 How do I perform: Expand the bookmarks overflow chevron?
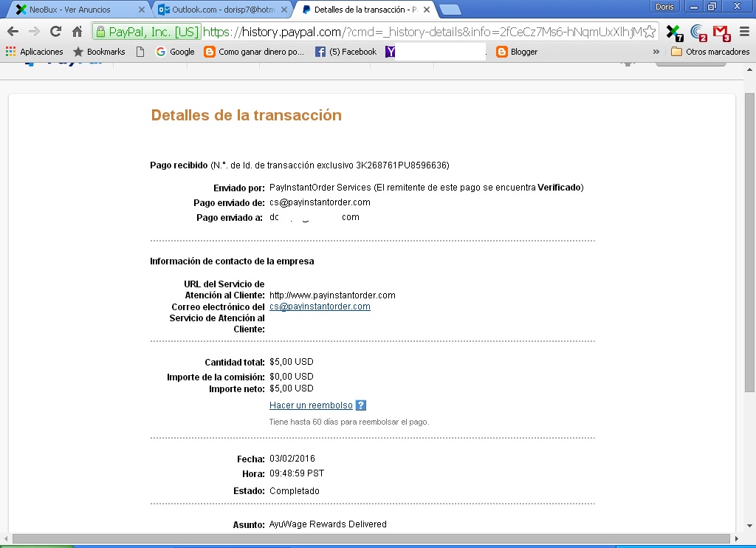pos(656,52)
